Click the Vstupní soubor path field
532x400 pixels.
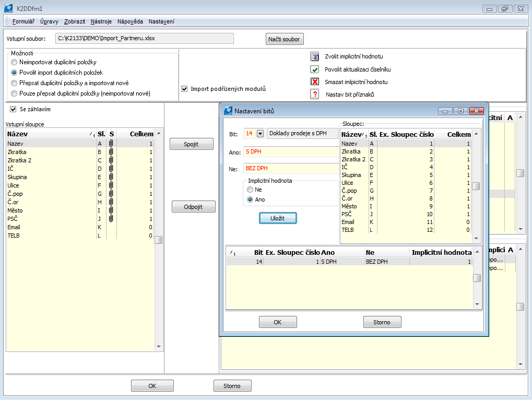tap(145, 38)
